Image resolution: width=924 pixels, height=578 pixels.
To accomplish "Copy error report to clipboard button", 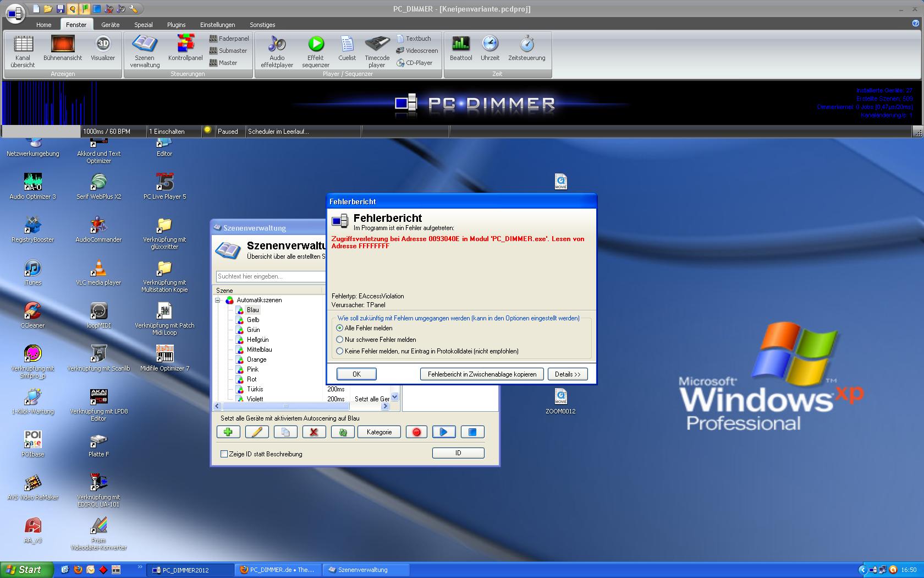I will (482, 374).
